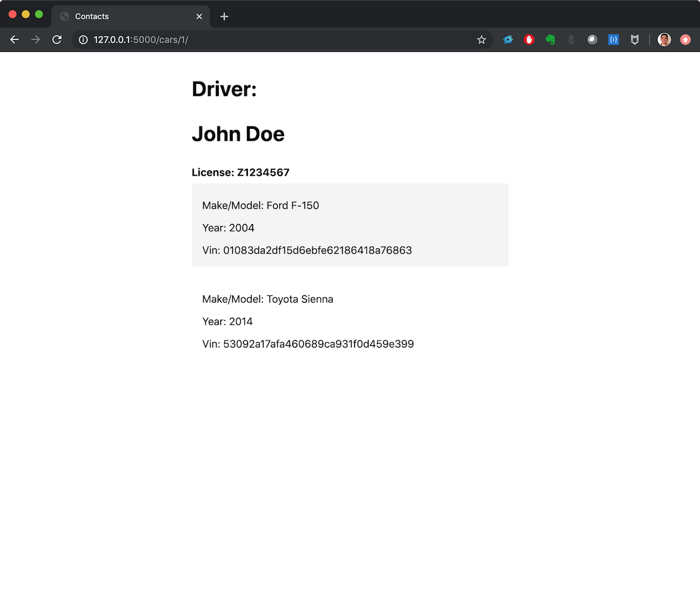Click the browser back arrow
Viewport: 700px width, 589px height.
(x=15, y=40)
